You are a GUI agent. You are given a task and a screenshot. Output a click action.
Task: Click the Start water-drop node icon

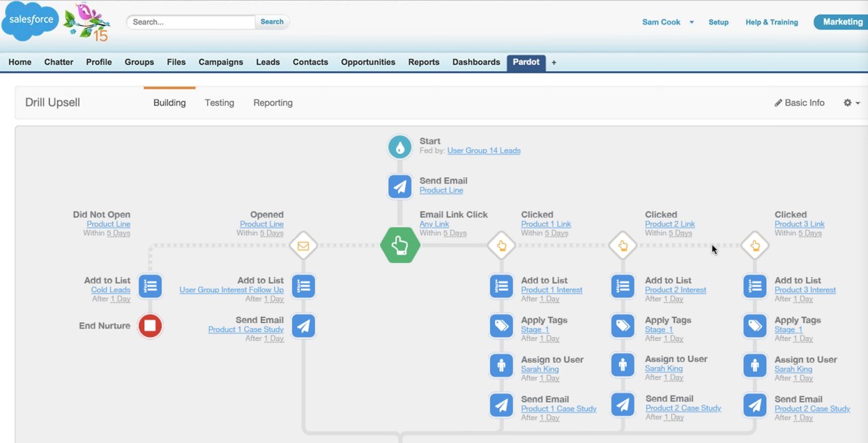click(x=399, y=147)
